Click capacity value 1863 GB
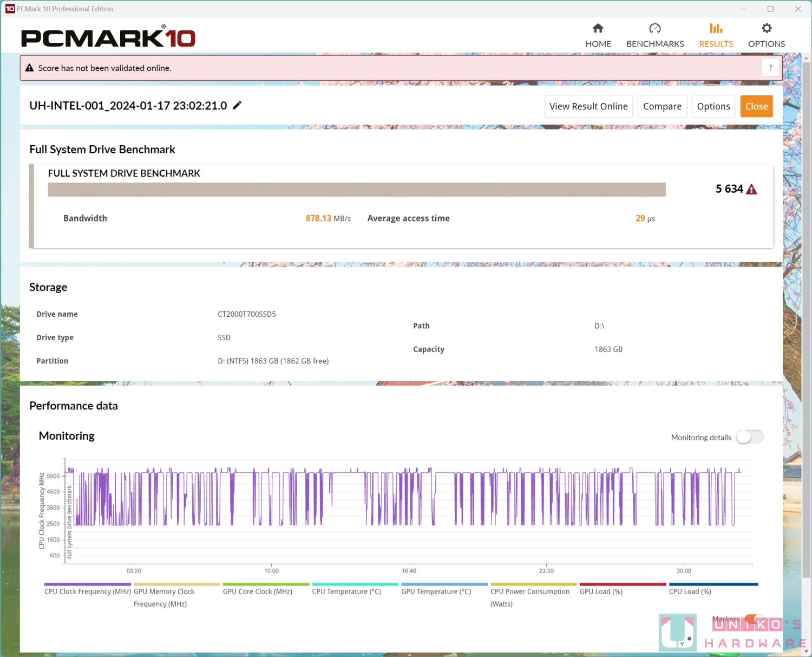This screenshot has height=657, width=812. (608, 349)
